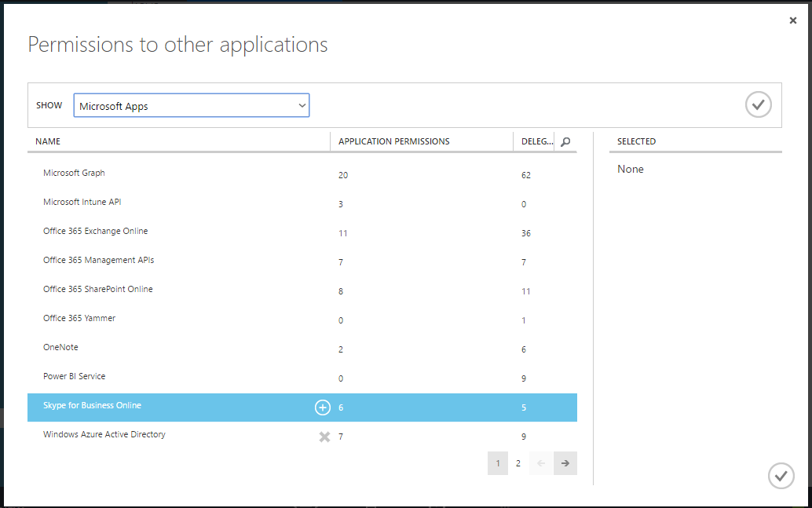Remove Windows Azure Active Directory via X icon
The height and width of the screenshot is (508, 812).
(324, 437)
